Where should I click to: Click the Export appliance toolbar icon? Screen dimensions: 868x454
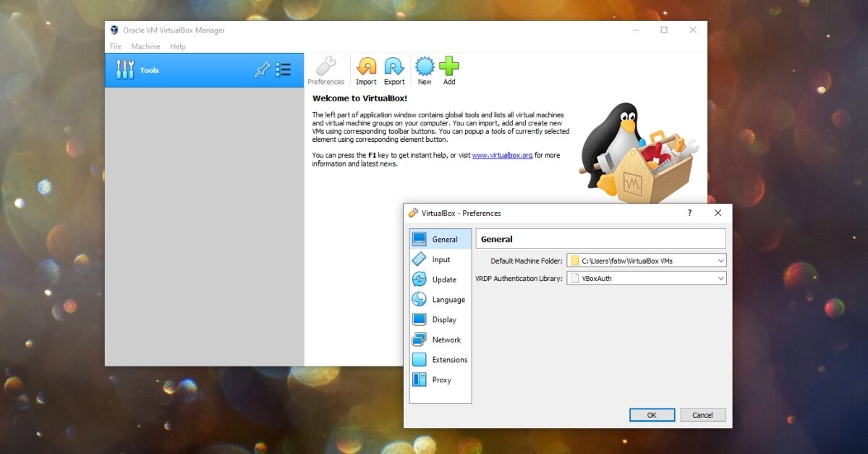(394, 67)
